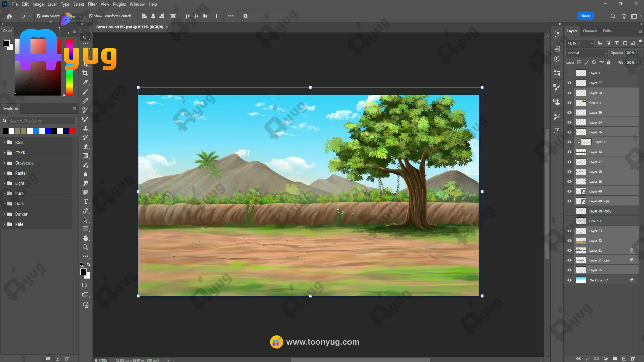Screen dimensions: 644x362
Task: Select the Horizontal Type tool
Action: (85, 201)
